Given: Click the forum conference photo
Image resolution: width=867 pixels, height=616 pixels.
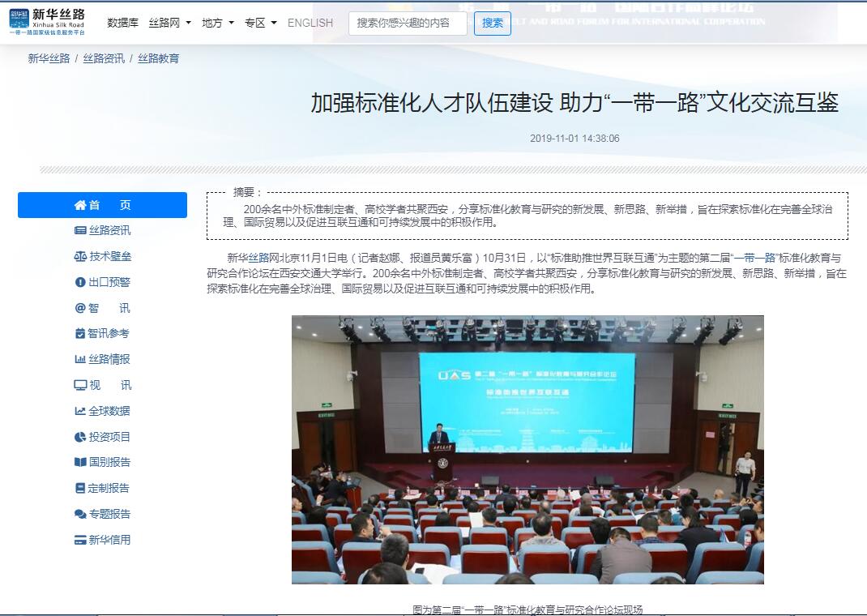Looking at the screenshot, I should coord(527,450).
